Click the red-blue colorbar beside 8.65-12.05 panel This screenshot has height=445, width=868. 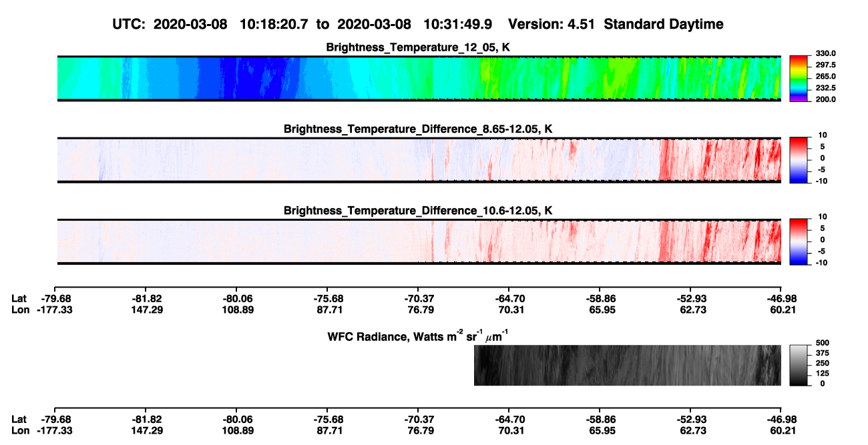[799, 159]
